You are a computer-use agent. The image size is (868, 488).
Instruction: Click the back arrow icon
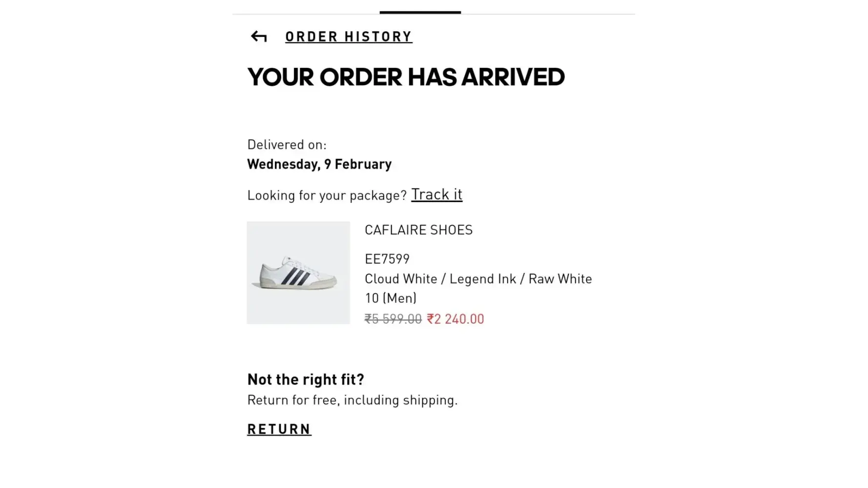pyautogui.click(x=258, y=37)
